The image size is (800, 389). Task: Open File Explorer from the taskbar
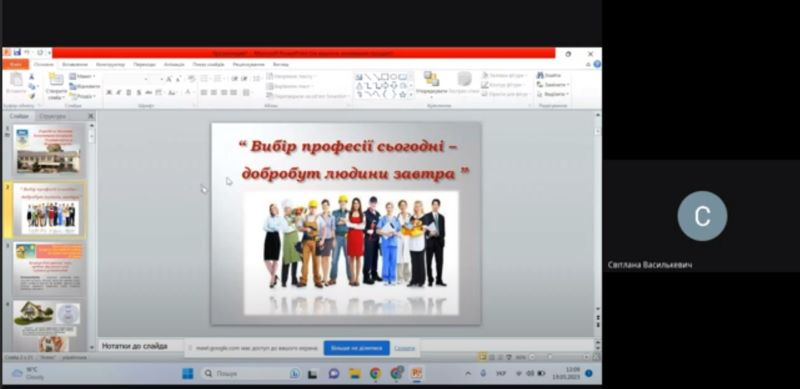pos(355,374)
